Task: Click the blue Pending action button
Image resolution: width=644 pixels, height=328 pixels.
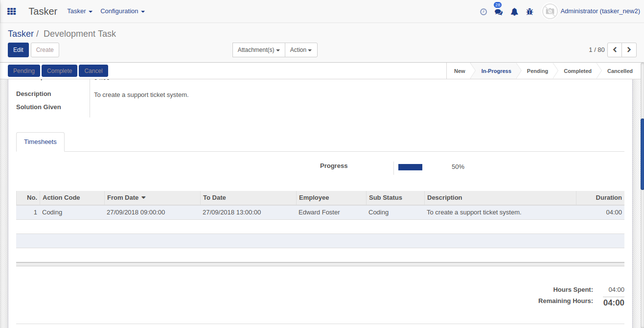Action: click(x=24, y=71)
